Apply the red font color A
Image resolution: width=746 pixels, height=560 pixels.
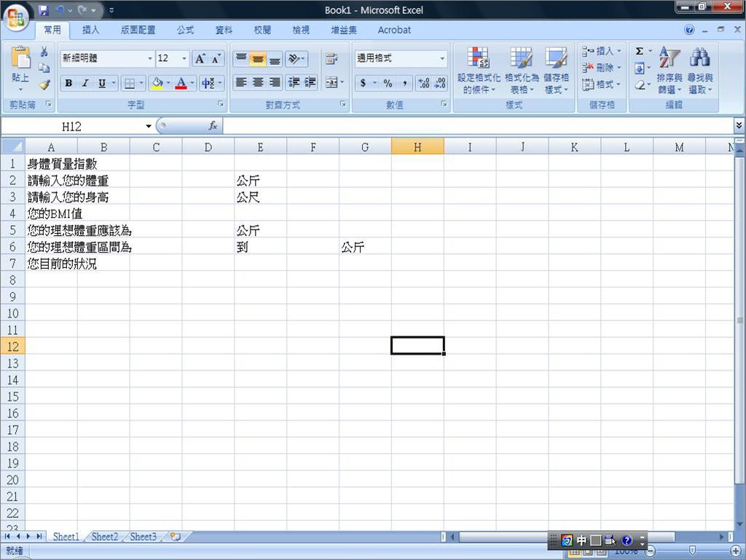pyautogui.click(x=181, y=84)
